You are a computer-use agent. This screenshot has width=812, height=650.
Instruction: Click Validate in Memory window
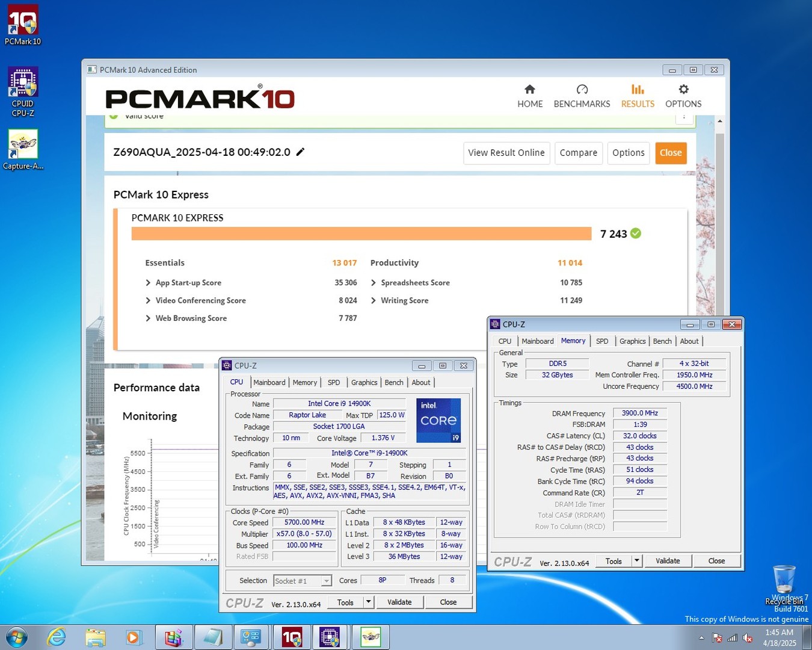pos(668,561)
